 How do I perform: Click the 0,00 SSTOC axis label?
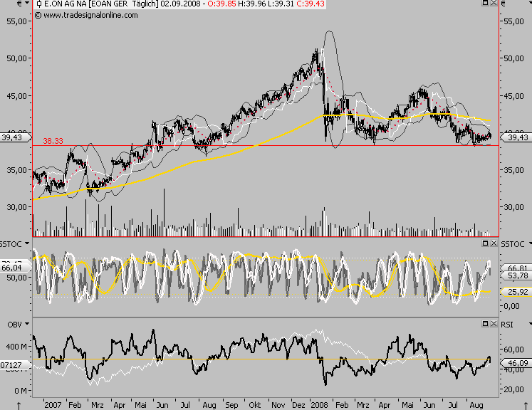511,306
